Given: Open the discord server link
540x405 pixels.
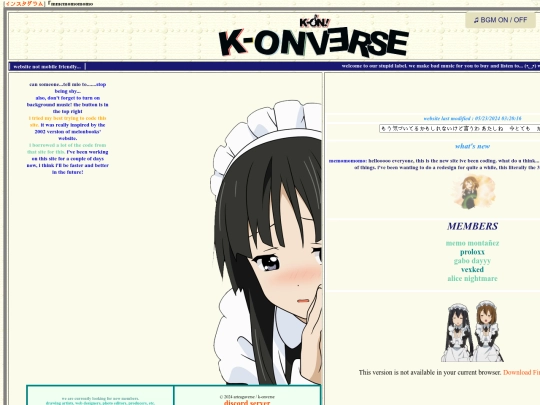Looking at the screenshot, I should pyautogui.click(x=247, y=402).
